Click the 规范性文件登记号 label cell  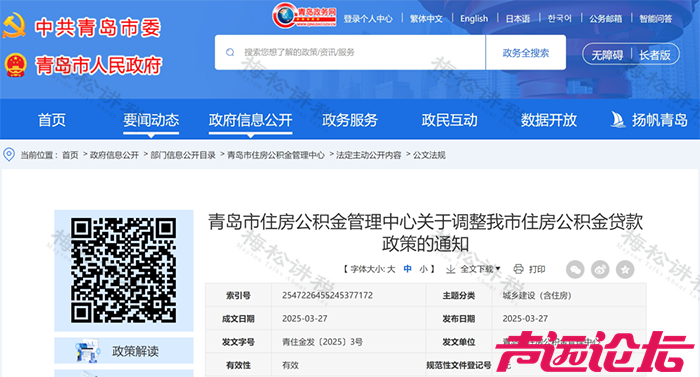pyautogui.click(x=458, y=365)
